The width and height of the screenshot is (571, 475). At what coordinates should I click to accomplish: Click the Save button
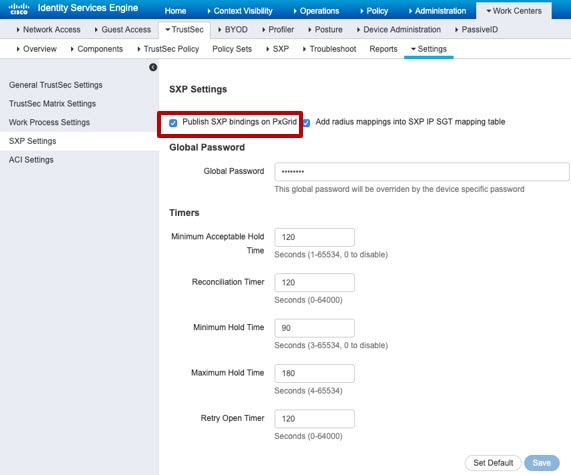point(541,463)
